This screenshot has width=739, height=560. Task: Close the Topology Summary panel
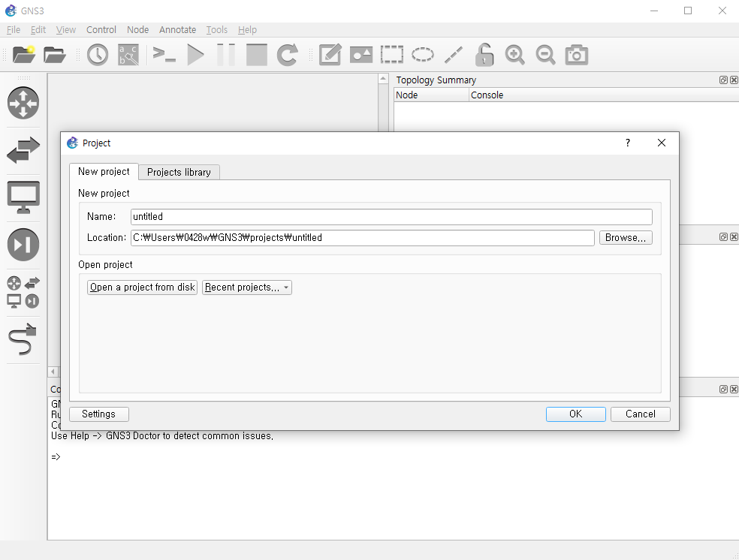tap(734, 80)
